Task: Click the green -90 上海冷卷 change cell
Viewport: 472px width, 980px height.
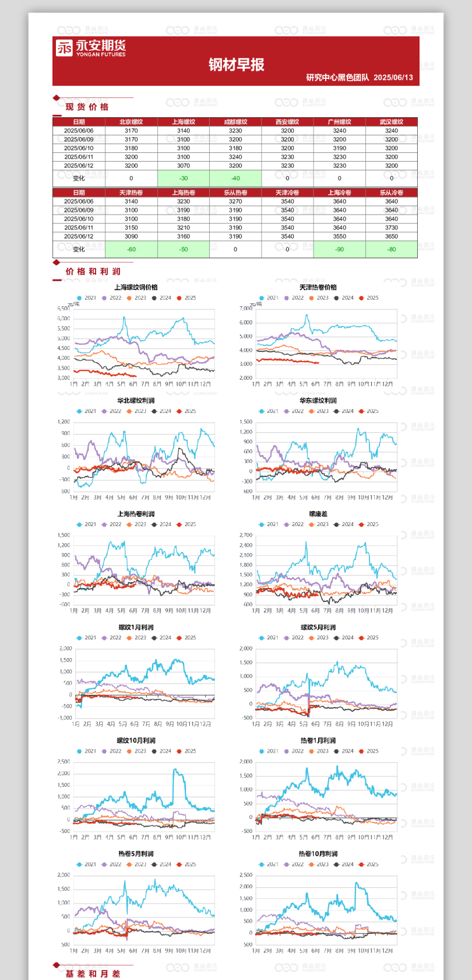Action: 339,250
